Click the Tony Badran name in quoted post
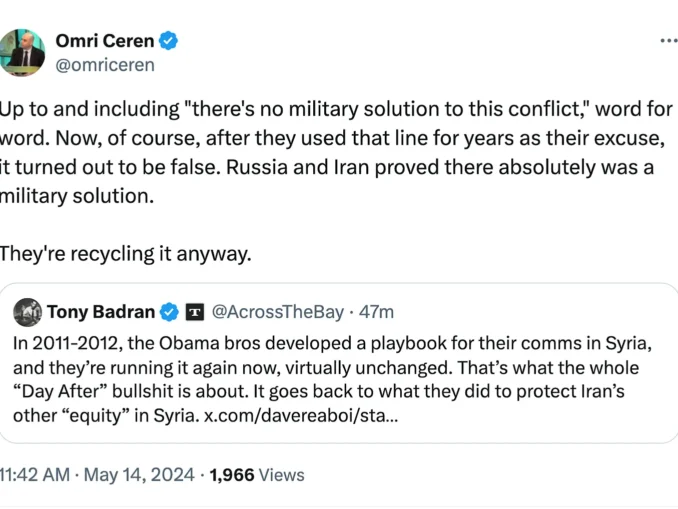Image resolution: width=678 pixels, height=509 pixels. click(x=101, y=312)
